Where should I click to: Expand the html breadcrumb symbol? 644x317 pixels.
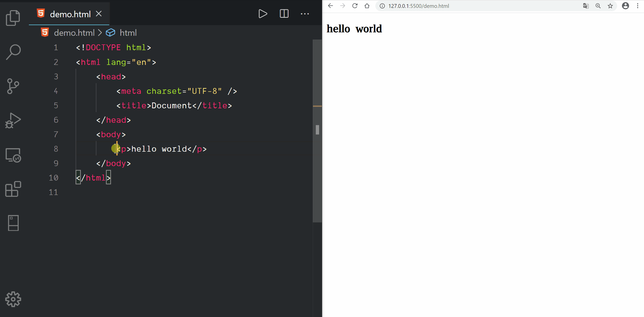point(128,33)
